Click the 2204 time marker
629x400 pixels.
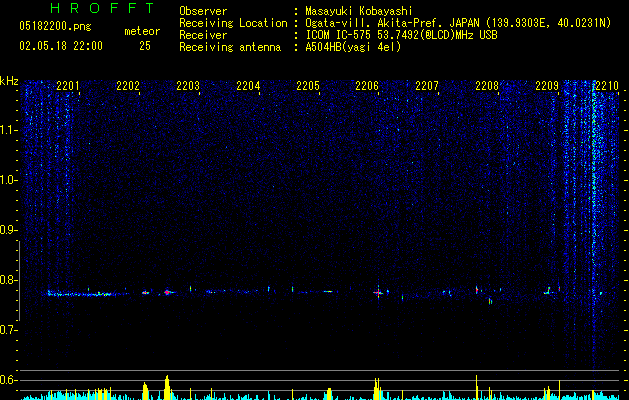pos(248,86)
